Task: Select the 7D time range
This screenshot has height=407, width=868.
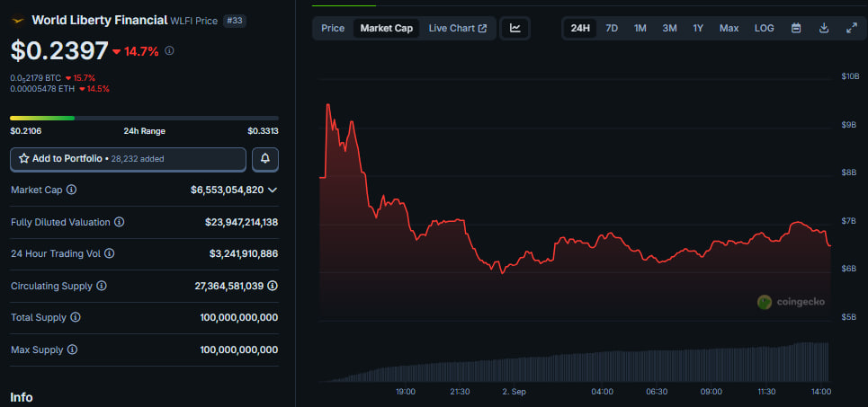Action: coord(612,28)
